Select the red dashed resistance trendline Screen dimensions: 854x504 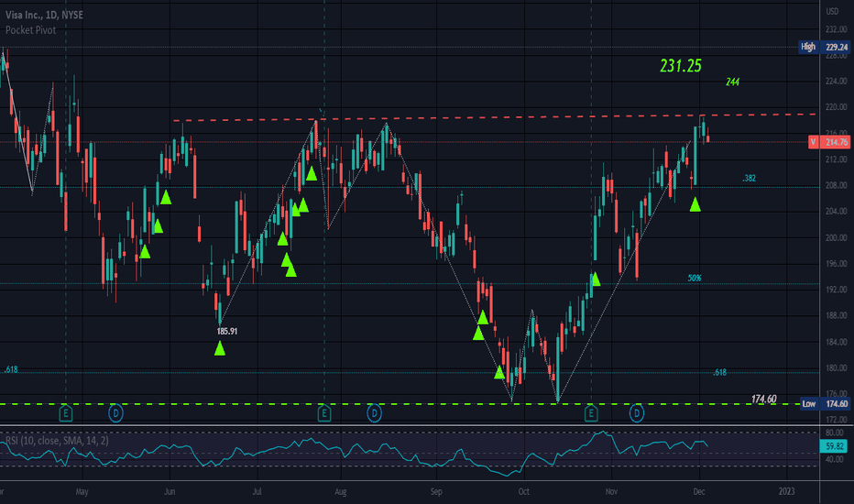495,117
